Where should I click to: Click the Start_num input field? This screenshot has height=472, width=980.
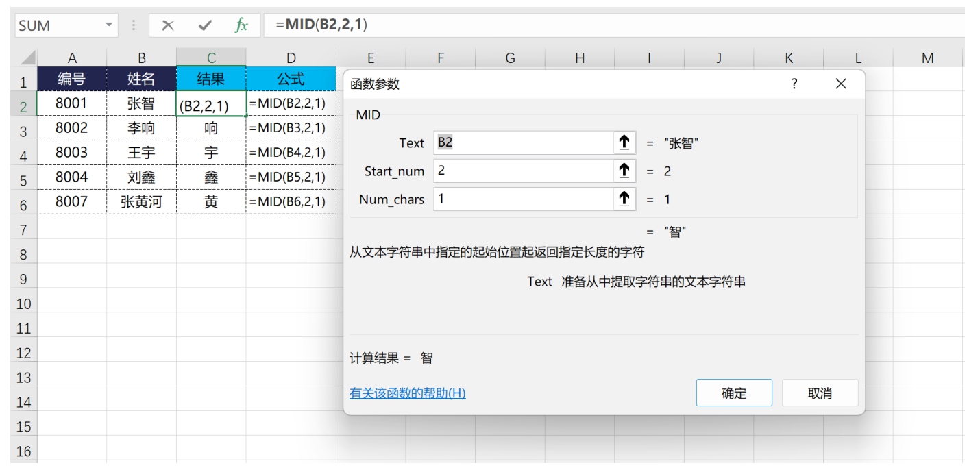click(524, 171)
